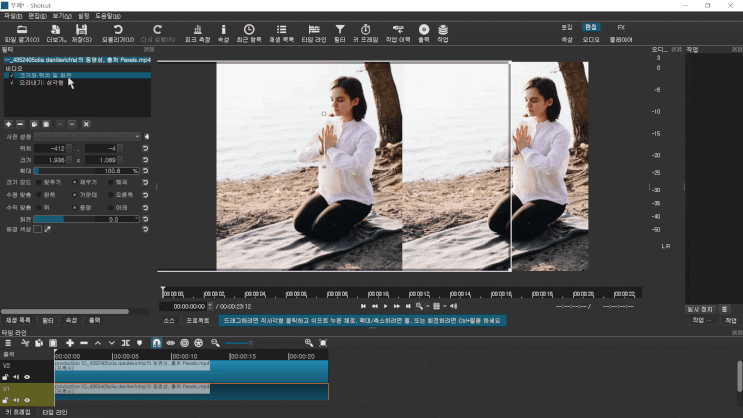
Task: Open the 편집 menu
Action: (37, 16)
